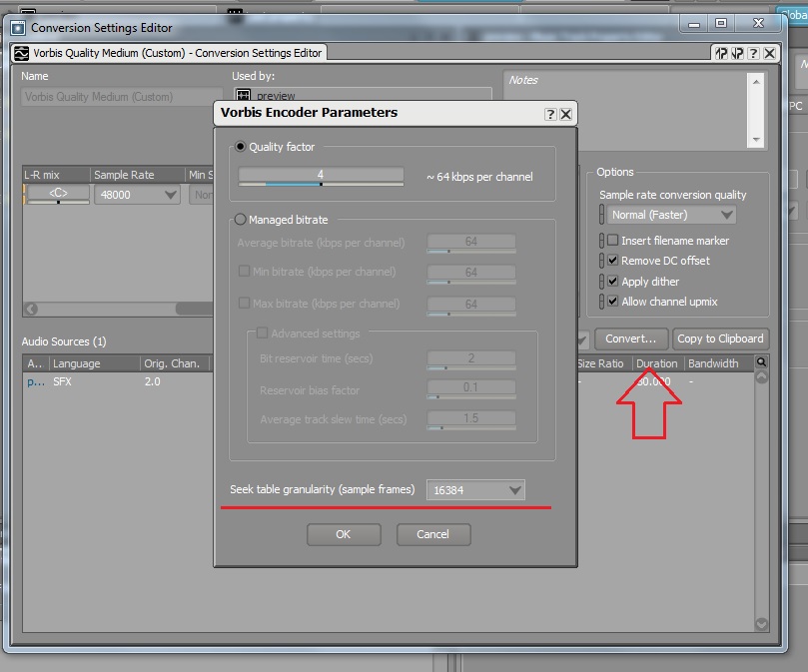808x672 pixels.
Task: Click Cancel in Vorbis Encoder Parameters
Action: pyautogui.click(x=433, y=534)
